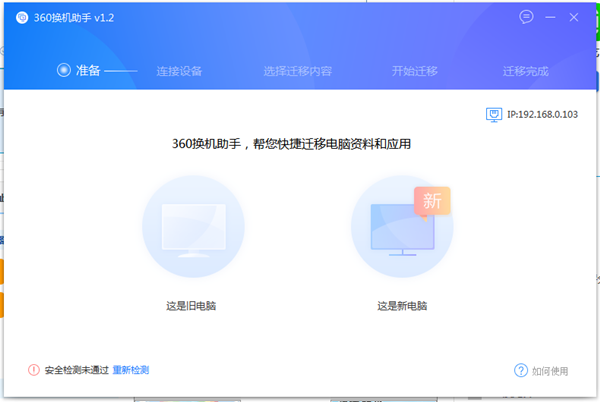Click the 重新检测 link
Screen dimensions: 600x402
click(131, 370)
